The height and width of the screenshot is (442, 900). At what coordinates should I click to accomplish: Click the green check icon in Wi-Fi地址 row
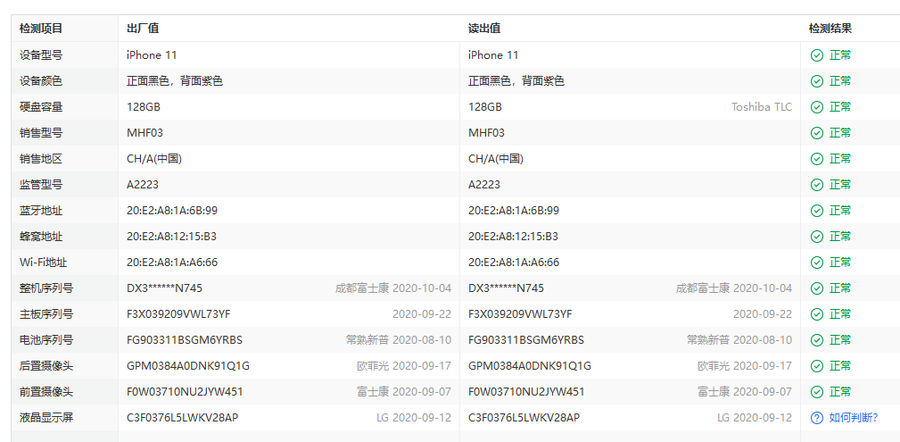point(817,262)
